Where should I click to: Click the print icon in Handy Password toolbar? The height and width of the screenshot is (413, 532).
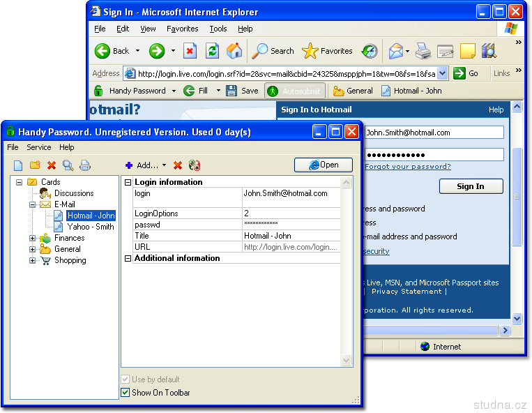click(85, 165)
